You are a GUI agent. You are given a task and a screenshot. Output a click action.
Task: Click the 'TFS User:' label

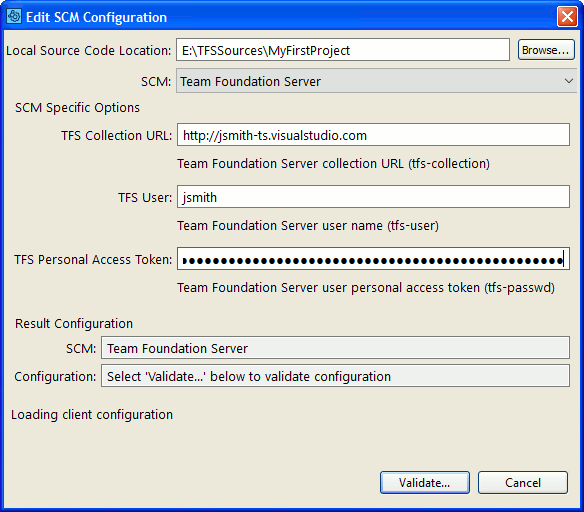[x=145, y=197]
